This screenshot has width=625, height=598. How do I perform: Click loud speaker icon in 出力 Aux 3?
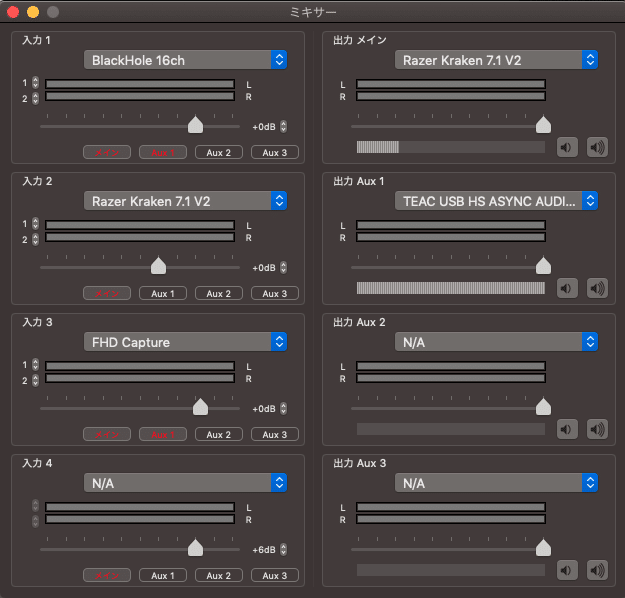pos(597,570)
